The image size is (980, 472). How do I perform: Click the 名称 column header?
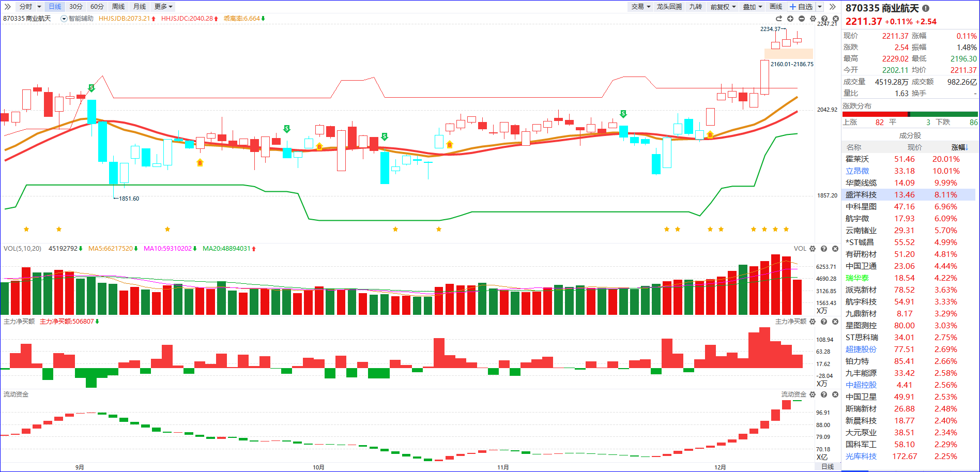coord(854,147)
